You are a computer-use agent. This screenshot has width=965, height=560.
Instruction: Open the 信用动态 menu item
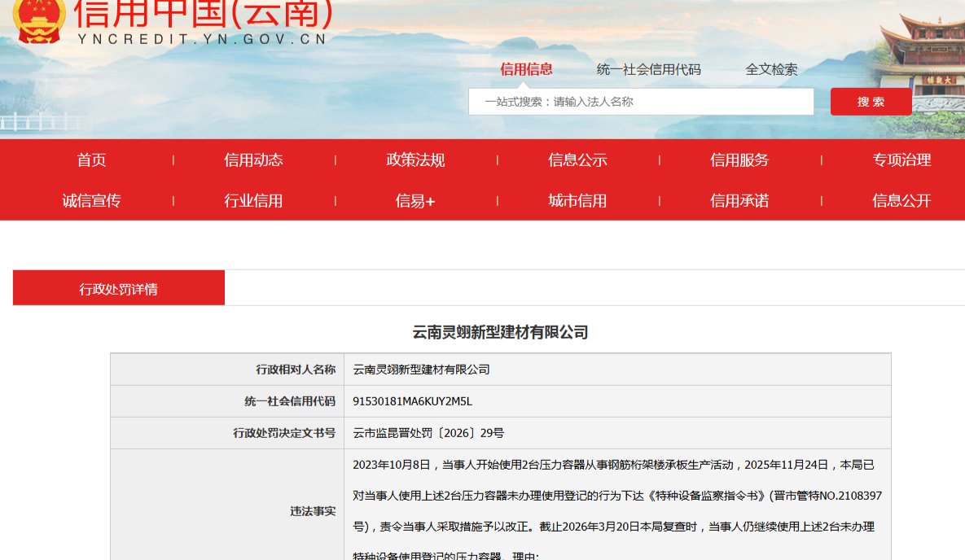coord(253,160)
